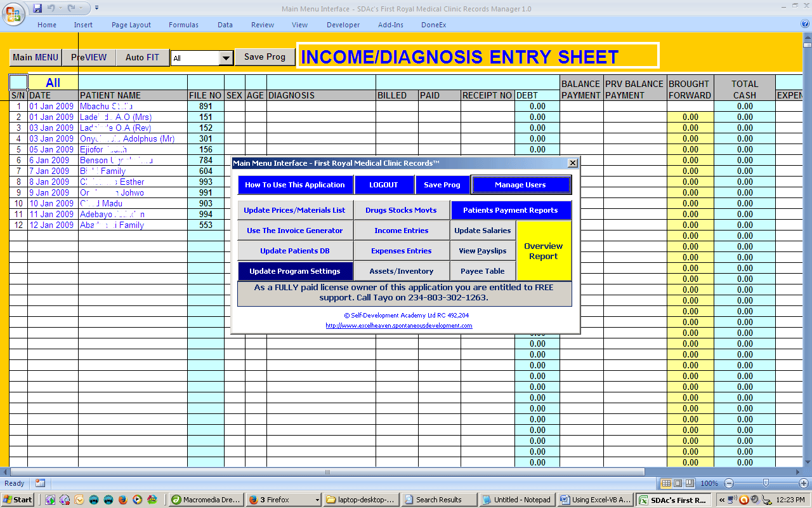Open the All filter combo box dropdown

pyautogui.click(x=226, y=58)
